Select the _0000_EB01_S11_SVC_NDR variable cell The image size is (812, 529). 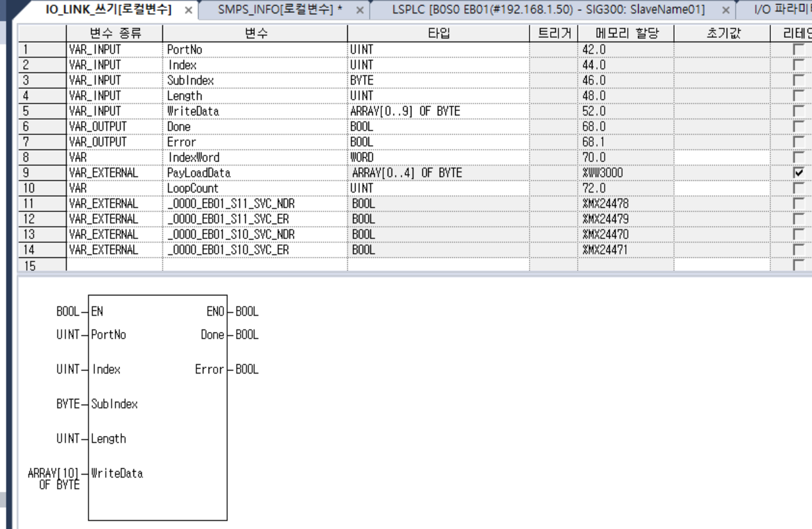point(255,203)
